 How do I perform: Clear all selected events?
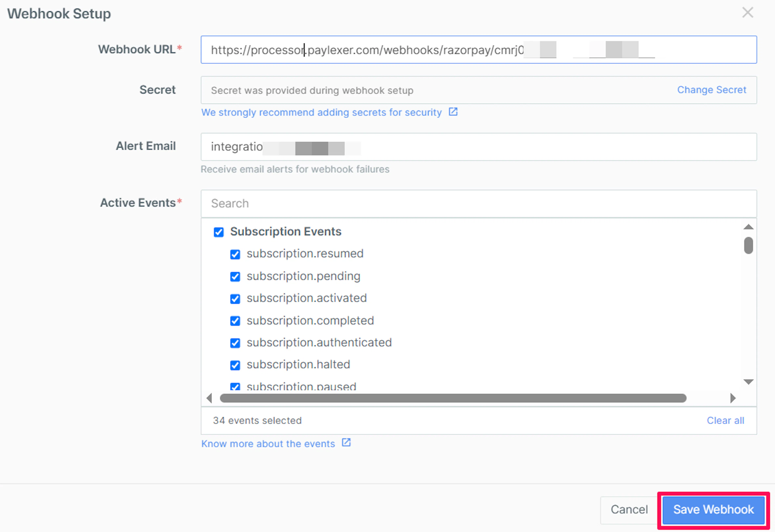[725, 420]
